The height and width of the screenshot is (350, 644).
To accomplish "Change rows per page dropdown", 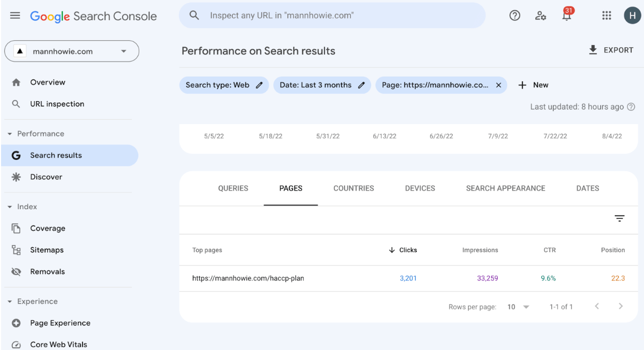I will click(518, 307).
